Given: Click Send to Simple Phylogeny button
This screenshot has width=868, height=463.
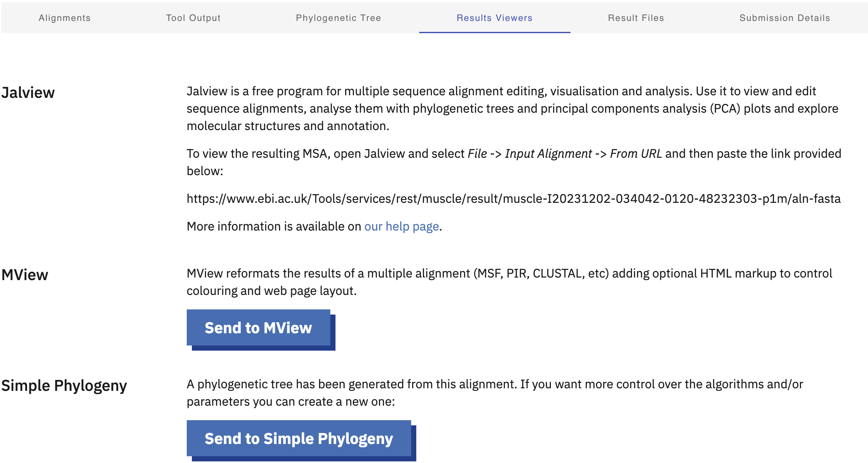Looking at the screenshot, I should tap(299, 438).
